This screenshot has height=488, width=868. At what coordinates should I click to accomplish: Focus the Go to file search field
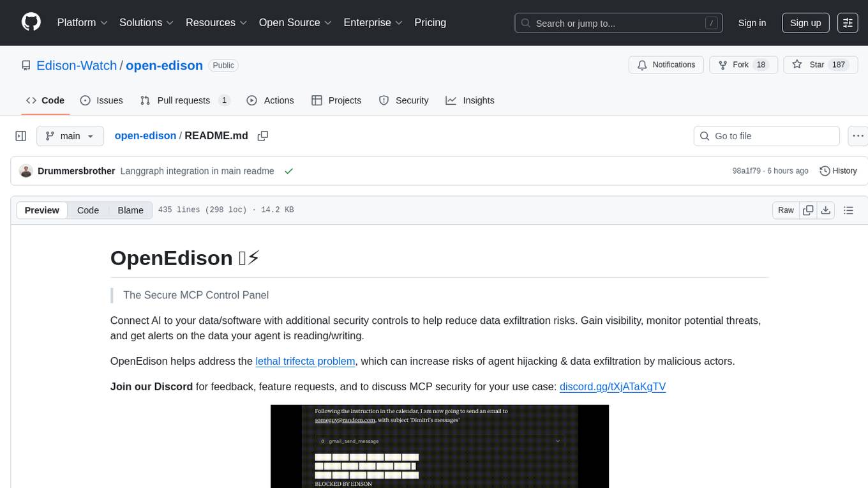point(767,136)
